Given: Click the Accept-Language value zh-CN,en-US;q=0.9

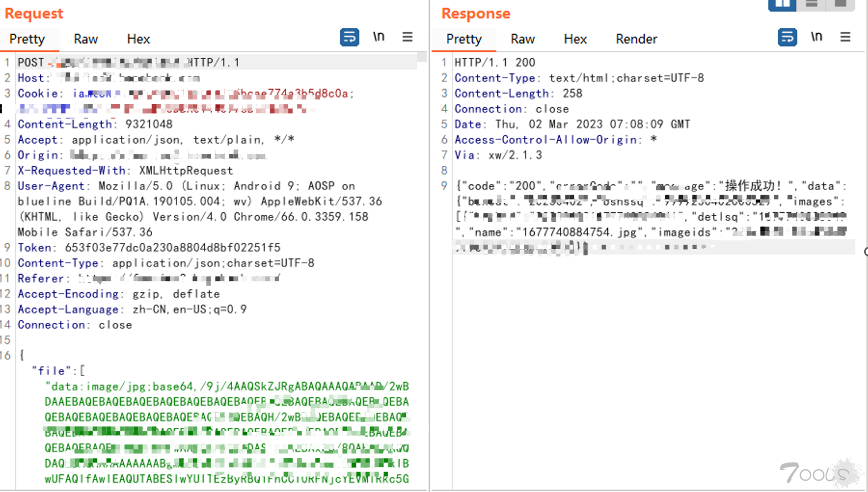Looking at the screenshot, I should click(x=190, y=309).
